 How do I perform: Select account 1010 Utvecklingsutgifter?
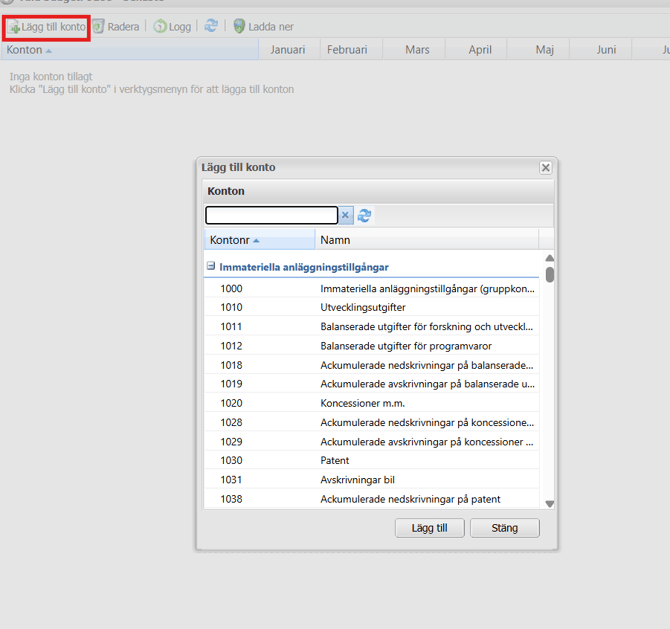(371, 307)
